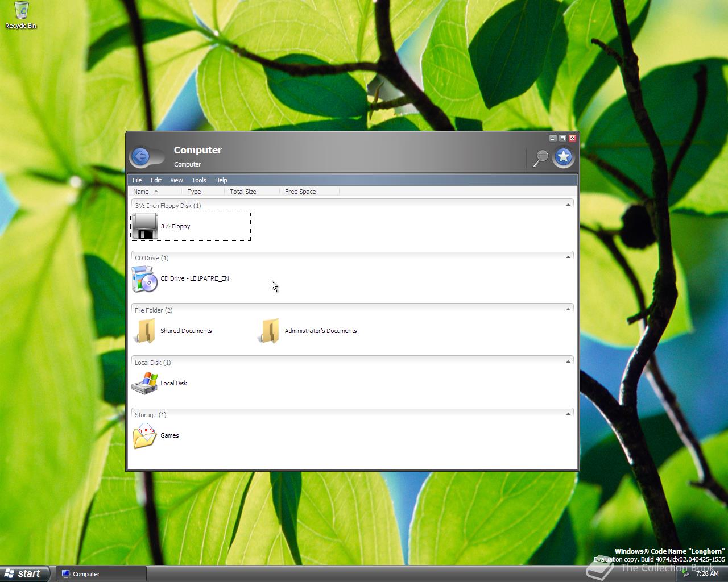Image resolution: width=728 pixels, height=582 pixels.
Task: Select the 3½ Floppy drive icon
Action: click(x=144, y=226)
